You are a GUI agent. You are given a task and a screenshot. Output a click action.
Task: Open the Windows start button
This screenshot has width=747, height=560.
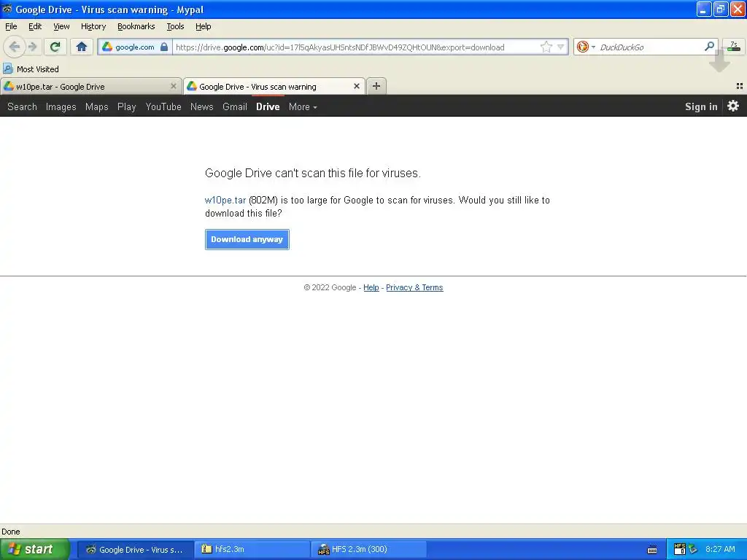35,549
